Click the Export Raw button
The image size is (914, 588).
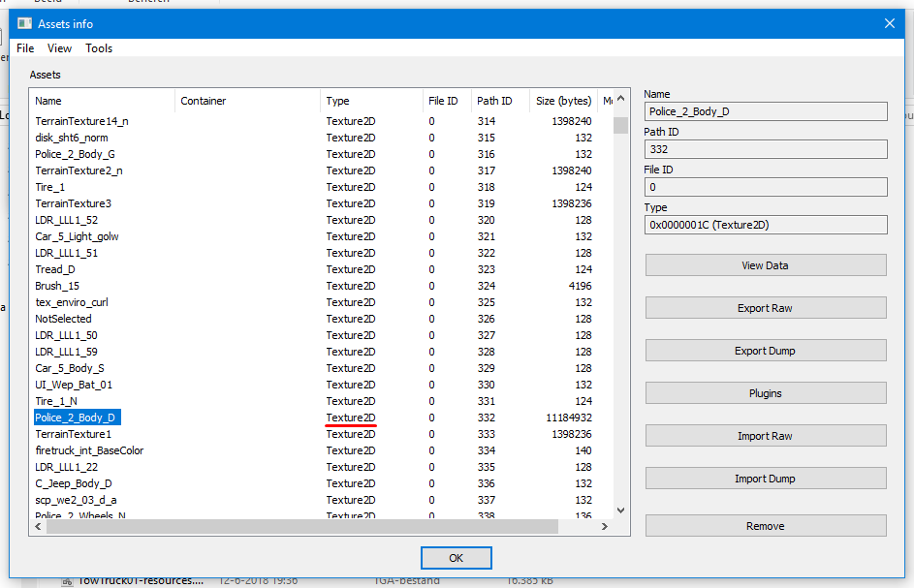(766, 308)
